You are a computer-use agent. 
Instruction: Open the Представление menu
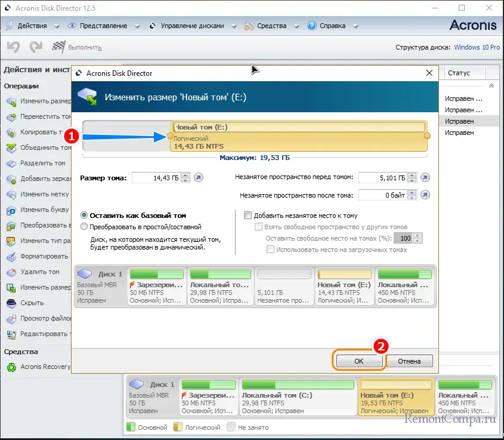point(104,26)
